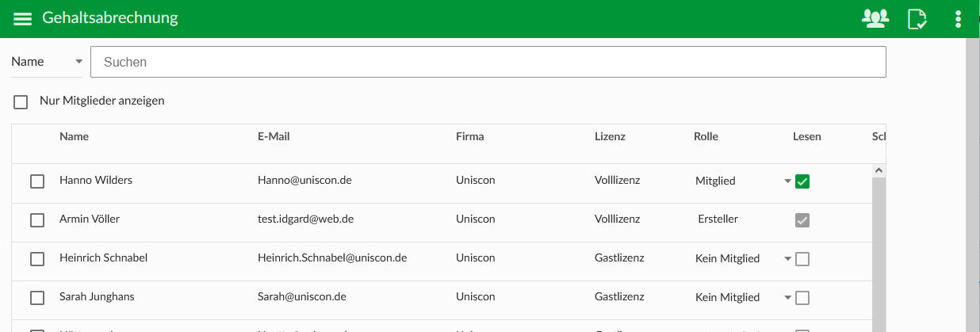The width and height of the screenshot is (980, 332).
Task: Open the hamburger navigation menu
Action: tap(23, 19)
